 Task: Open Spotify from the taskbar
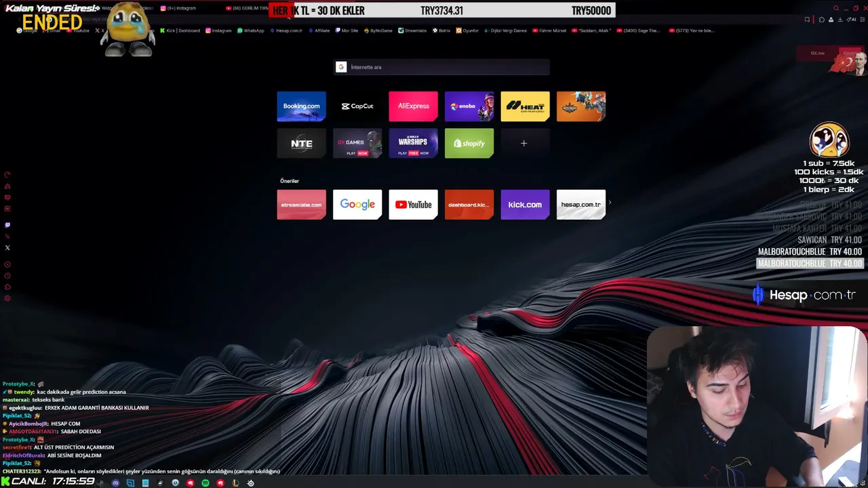pyautogui.click(x=205, y=483)
